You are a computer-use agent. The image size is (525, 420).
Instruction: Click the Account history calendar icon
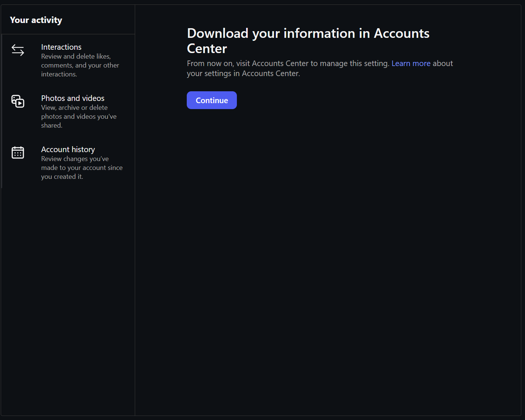[18, 152]
